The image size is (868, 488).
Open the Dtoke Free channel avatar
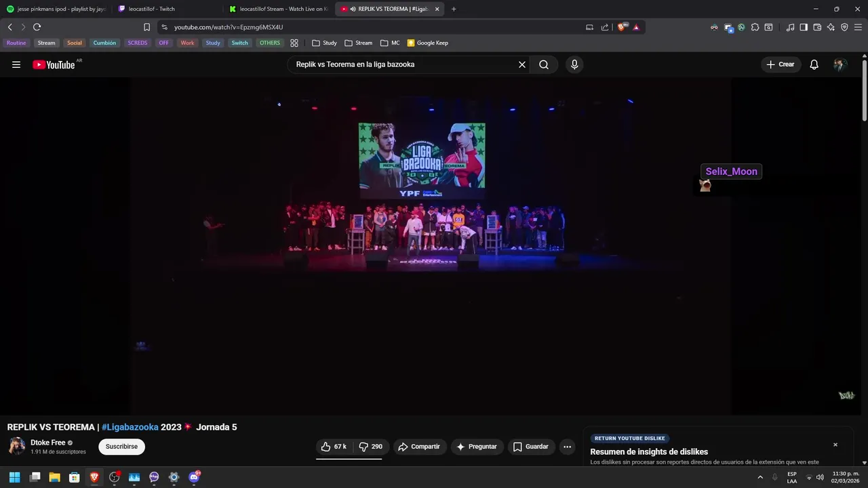tap(16, 446)
